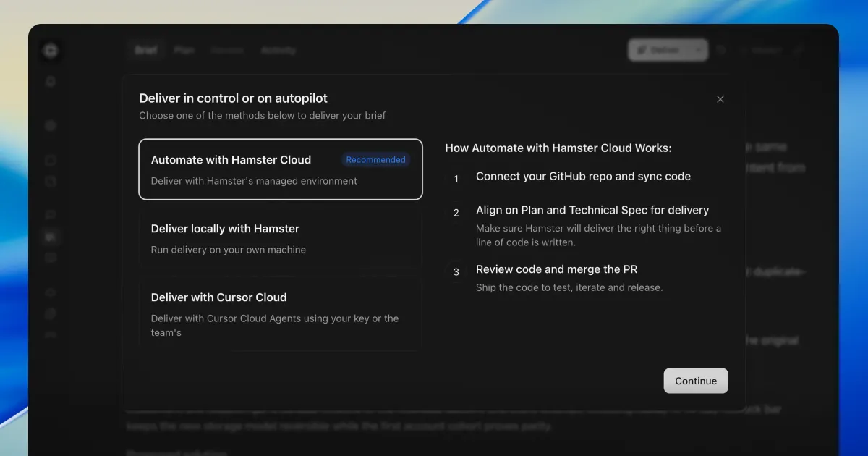This screenshot has height=456, width=868.
Task: Click 'Choose one of the methods below' subtitle
Action: coord(263,115)
